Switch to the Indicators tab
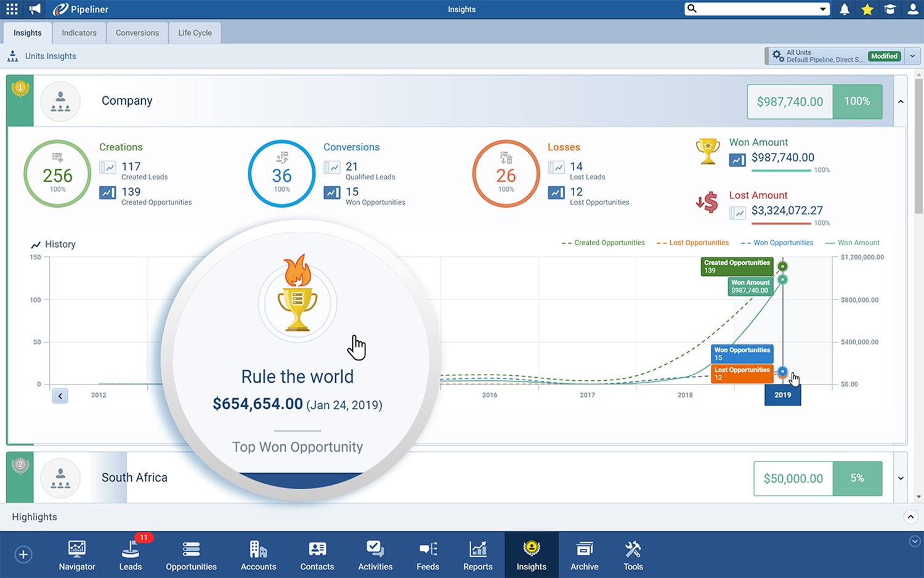The image size is (924, 578). click(79, 33)
